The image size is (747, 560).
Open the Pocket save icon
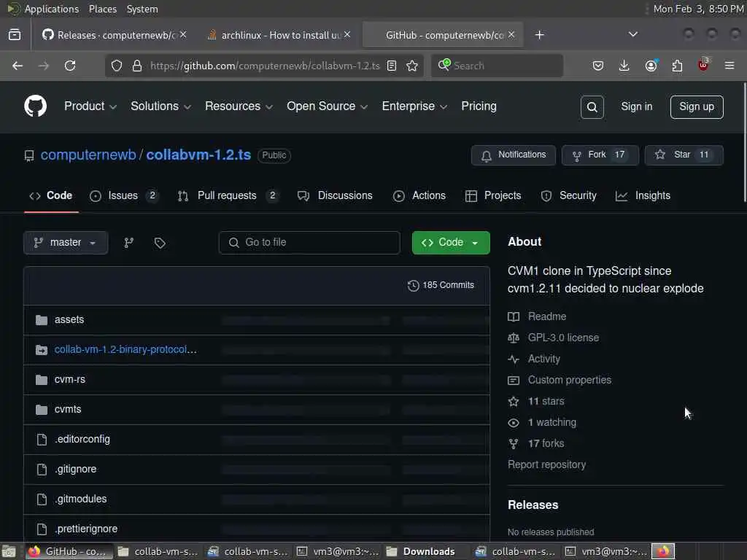click(598, 66)
